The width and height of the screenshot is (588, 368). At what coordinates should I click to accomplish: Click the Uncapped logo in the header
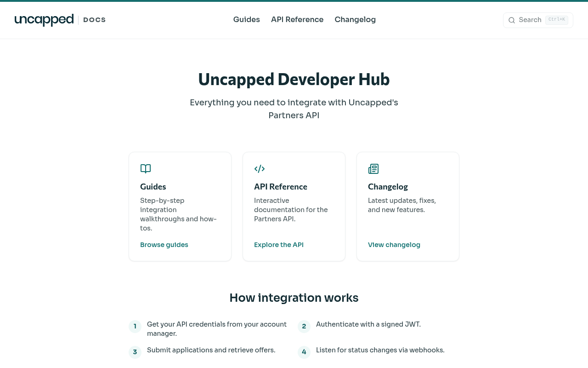coord(44,20)
